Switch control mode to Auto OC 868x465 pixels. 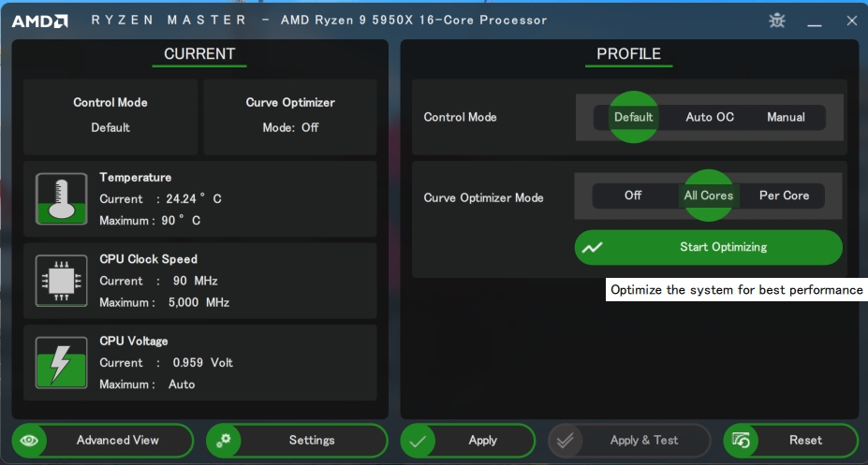coord(710,117)
